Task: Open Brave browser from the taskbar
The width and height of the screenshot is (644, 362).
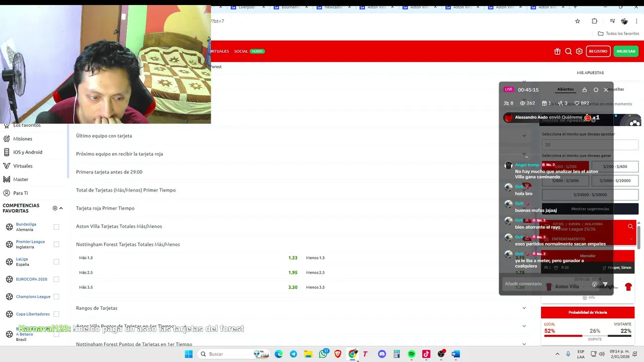Action: (338, 354)
